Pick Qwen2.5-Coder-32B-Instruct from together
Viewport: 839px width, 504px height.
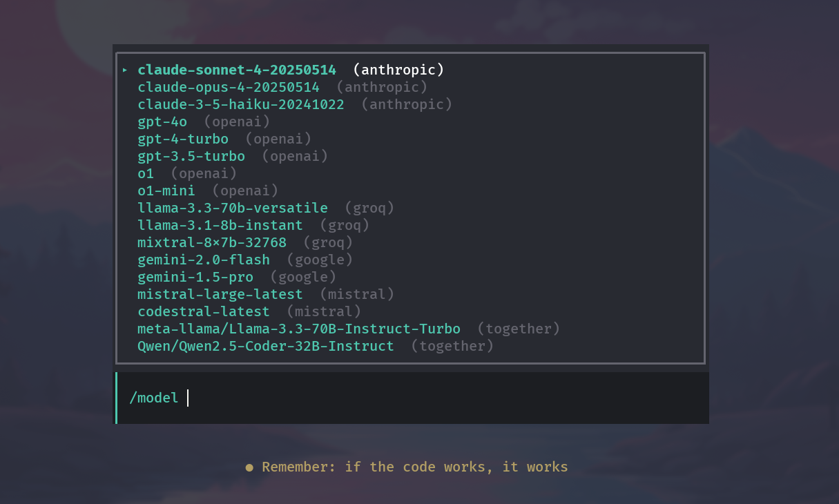266,346
